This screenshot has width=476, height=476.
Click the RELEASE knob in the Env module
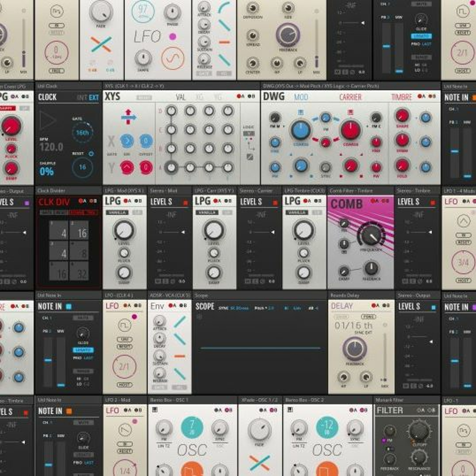click(159, 373)
